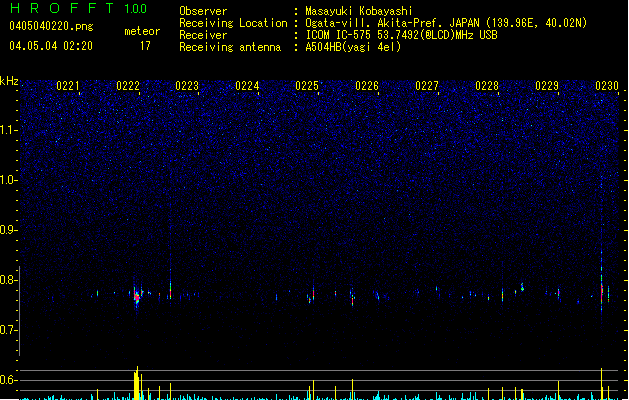This screenshot has width=629, height=400.
Task: Click the 1.1 kHz axis label
Action: point(8,130)
